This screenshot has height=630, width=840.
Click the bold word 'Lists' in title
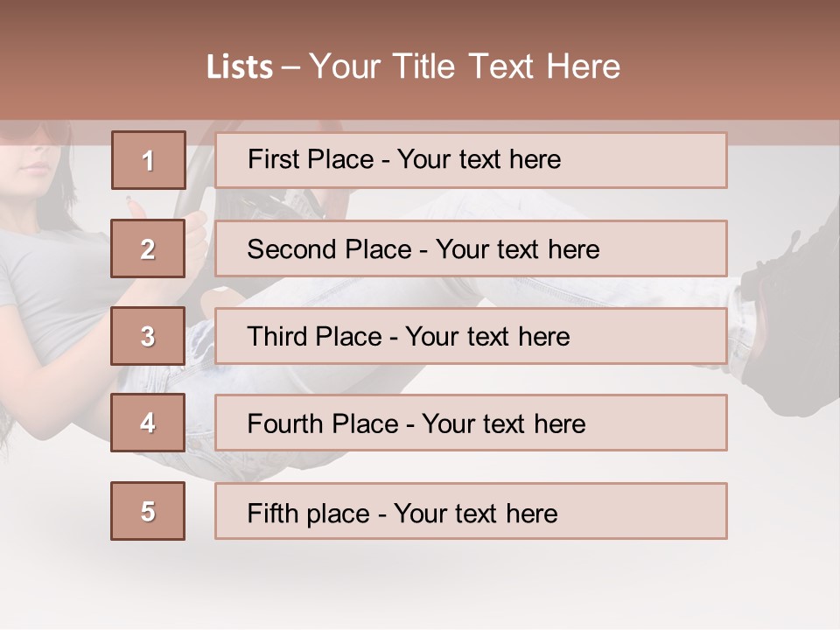coord(239,67)
